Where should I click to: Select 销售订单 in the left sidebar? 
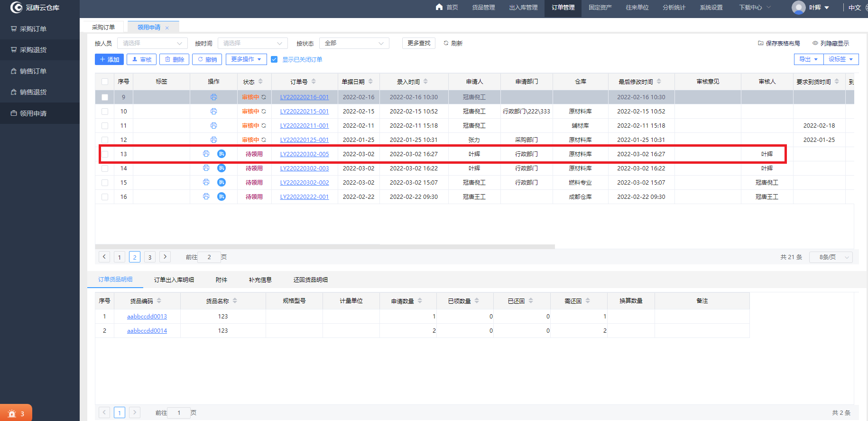tap(40, 71)
